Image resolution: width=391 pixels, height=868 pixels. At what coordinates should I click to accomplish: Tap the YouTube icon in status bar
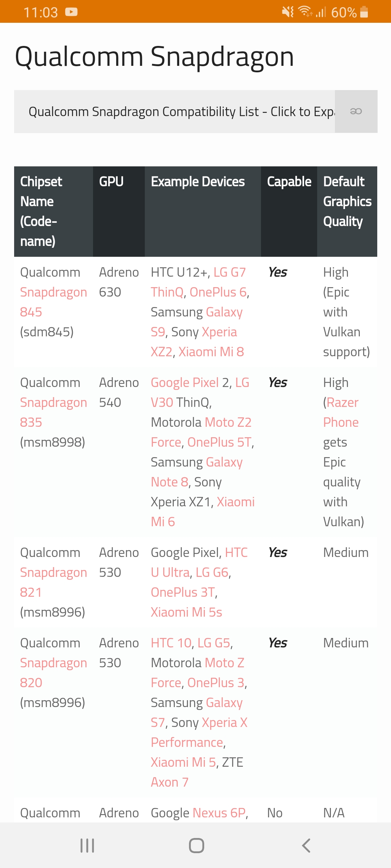71,12
